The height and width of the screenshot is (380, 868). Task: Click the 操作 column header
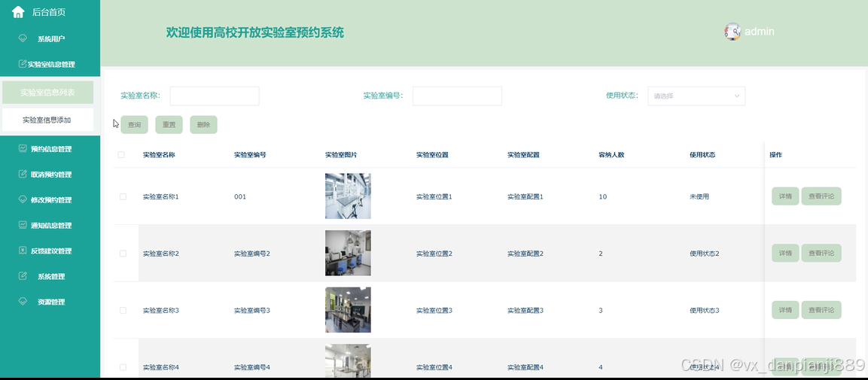coord(775,155)
